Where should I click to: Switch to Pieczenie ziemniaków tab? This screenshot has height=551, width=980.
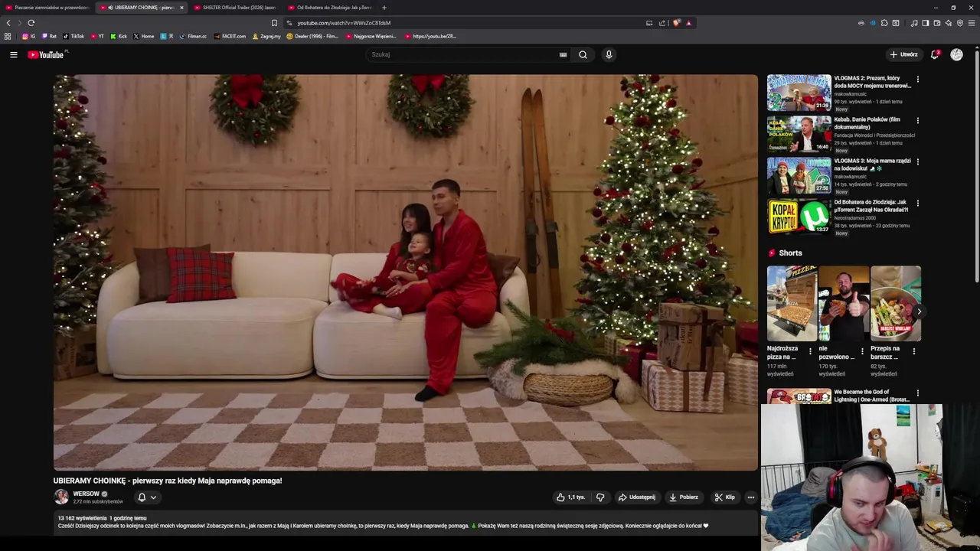click(x=47, y=8)
